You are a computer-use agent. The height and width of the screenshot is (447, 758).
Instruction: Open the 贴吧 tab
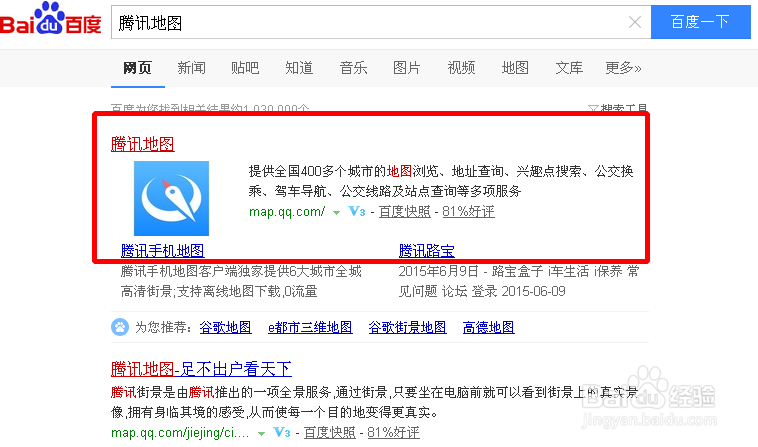coord(245,68)
